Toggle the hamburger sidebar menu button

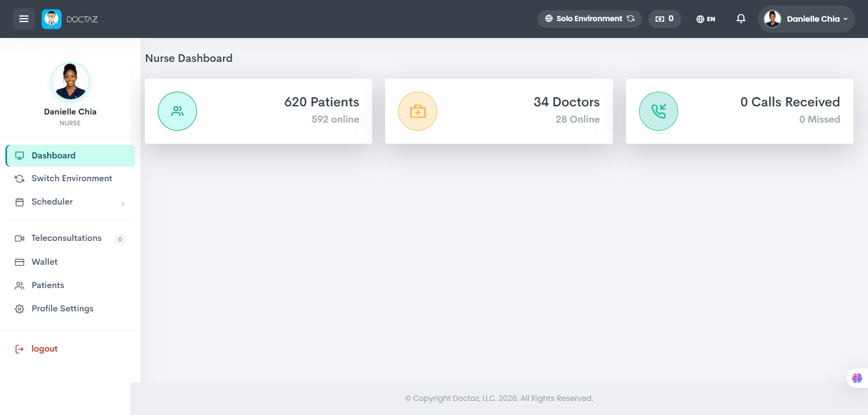click(x=24, y=19)
